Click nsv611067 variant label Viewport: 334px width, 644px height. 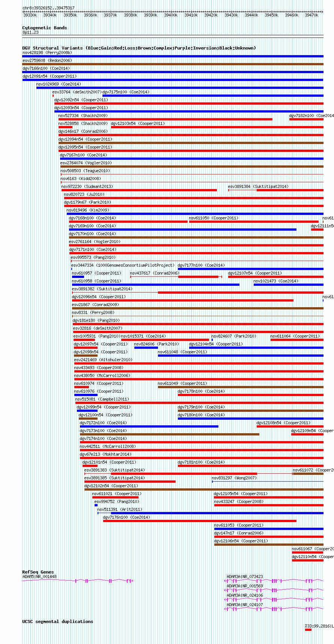313,549
